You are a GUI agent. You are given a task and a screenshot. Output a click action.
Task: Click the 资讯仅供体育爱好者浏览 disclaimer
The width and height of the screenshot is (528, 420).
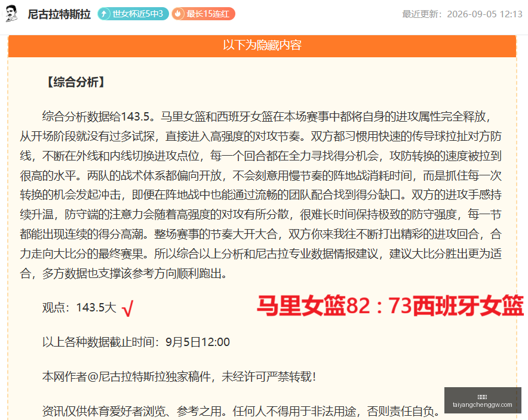[x=241, y=411]
